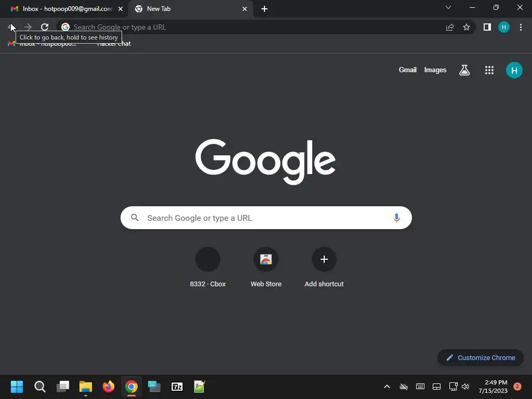Open Task View on the taskbar
532x399 pixels.
(x=63, y=387)
